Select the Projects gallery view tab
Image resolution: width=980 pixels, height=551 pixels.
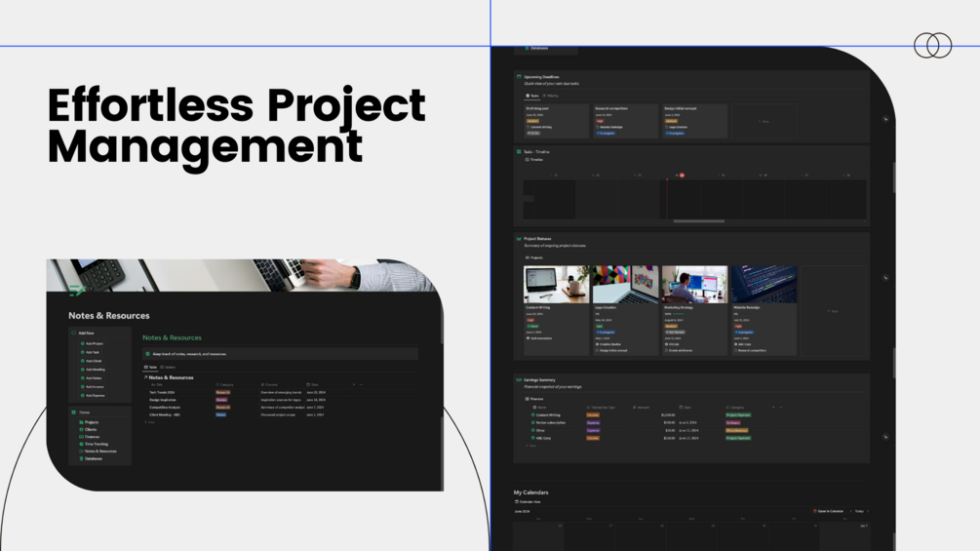coord(534,257)
